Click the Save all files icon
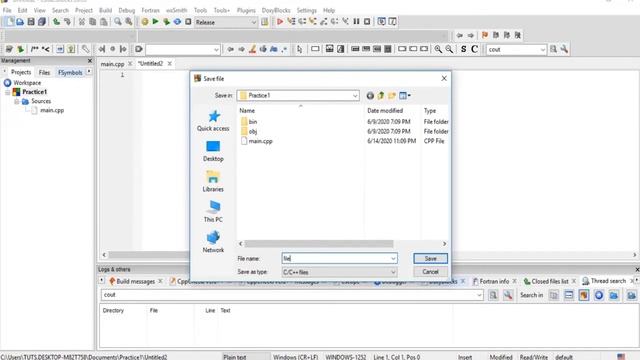 tap(42, 22)
